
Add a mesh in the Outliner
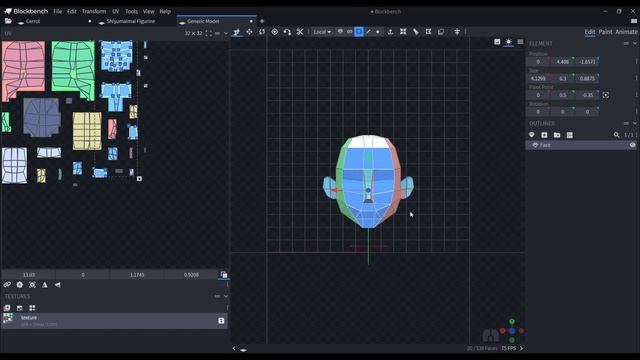(532, 135)
